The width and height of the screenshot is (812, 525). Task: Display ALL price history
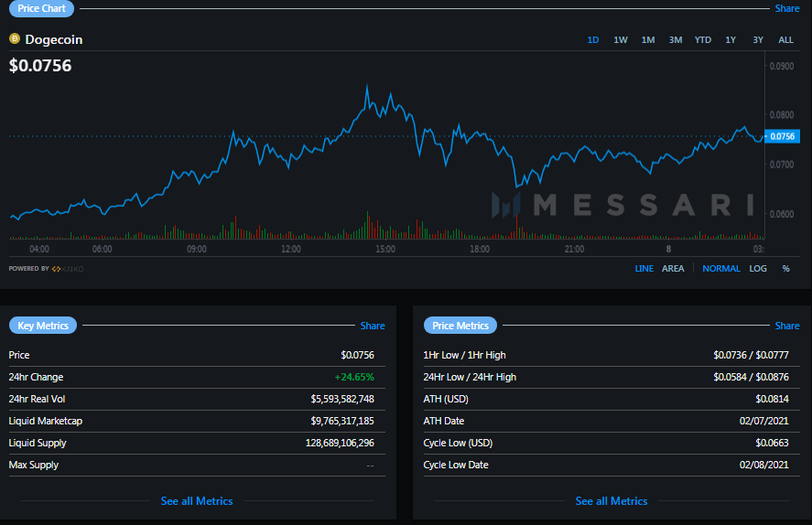[785, 40]
